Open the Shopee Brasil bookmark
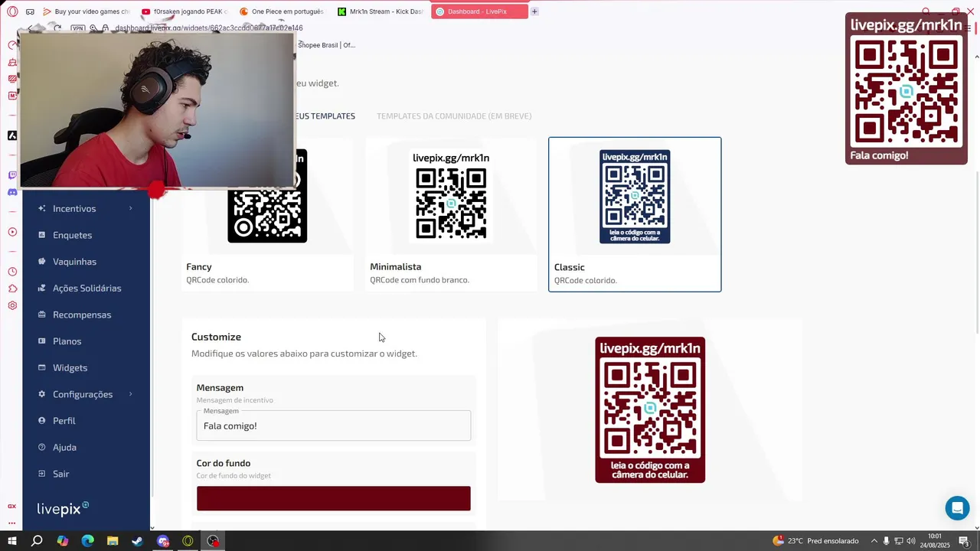Screen dimensions: 980x551 pyautogui.click(x=326, y=45)
